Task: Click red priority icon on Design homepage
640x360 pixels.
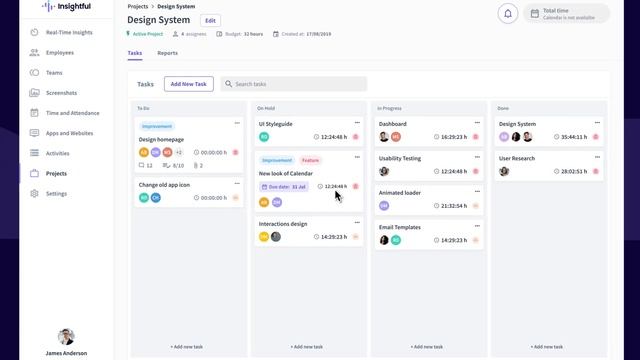Action: tap(236, 152)
